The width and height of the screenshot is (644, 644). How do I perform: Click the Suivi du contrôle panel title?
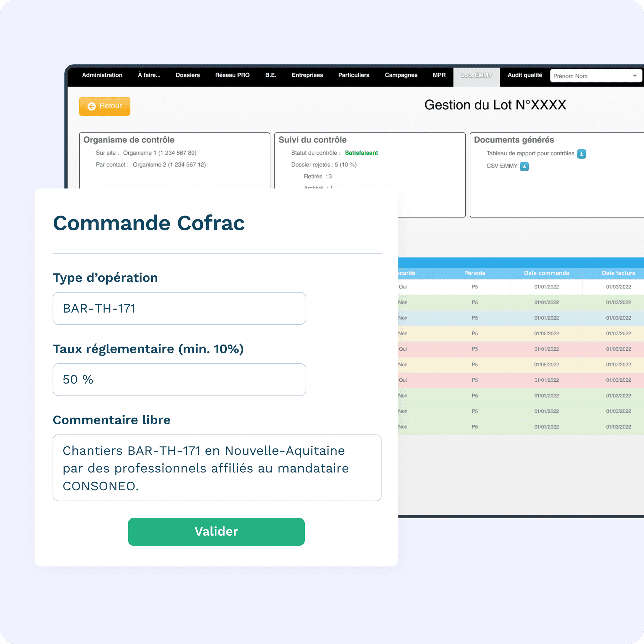click(x=312, y=140)
